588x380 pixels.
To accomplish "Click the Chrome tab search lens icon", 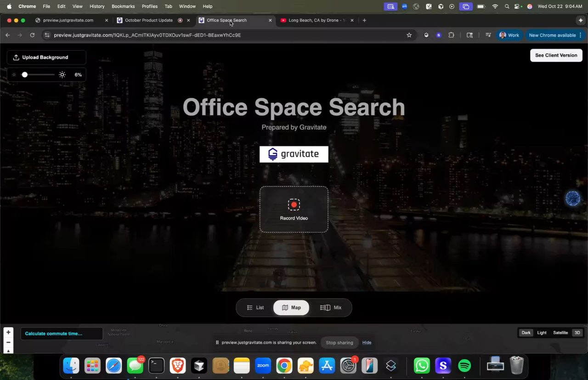I will 469,35.
